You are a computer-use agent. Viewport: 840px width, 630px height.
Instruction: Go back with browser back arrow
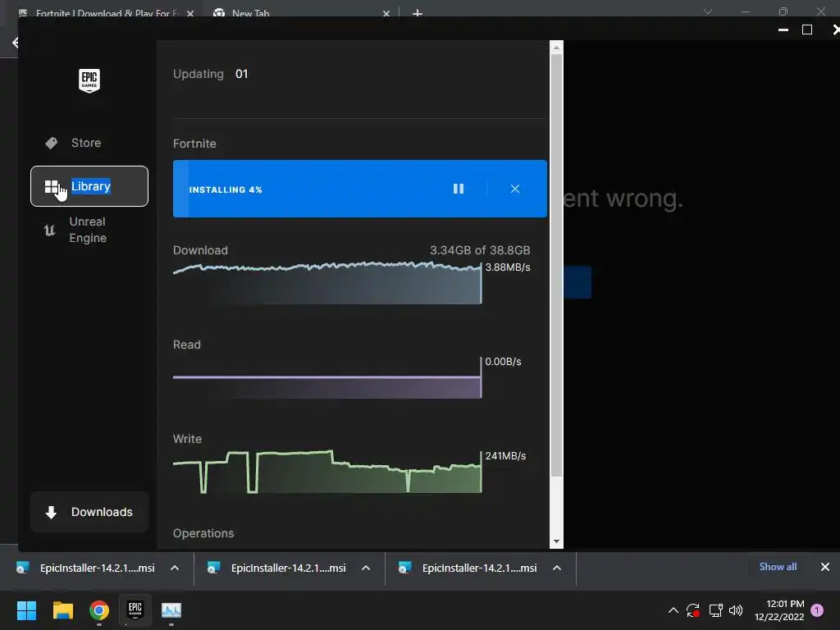pyautogui.click(x=15, y=43)
